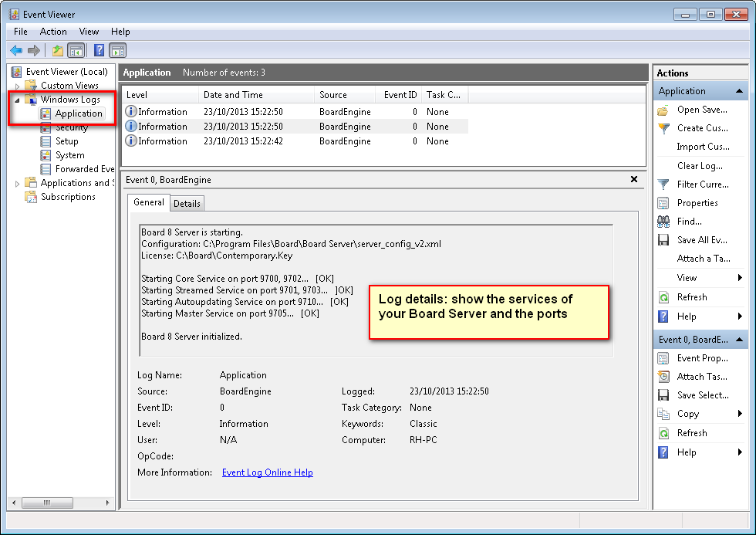Open the Copy submenu arrow
Viewport: 756px width, 535px height.
tap(740, 414)
